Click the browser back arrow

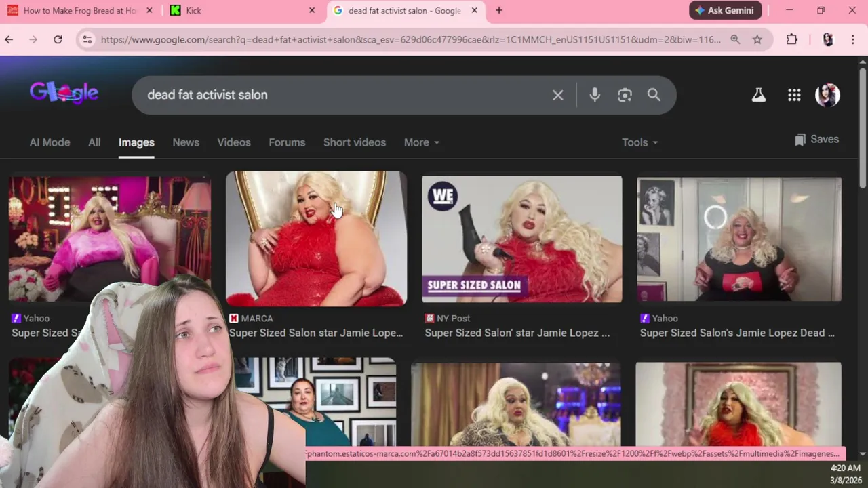9,40
